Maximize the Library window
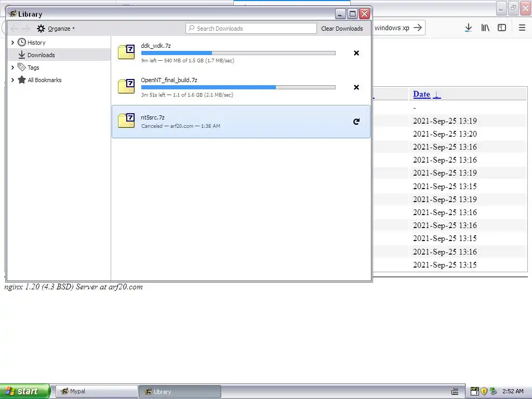 coord(352,14)
